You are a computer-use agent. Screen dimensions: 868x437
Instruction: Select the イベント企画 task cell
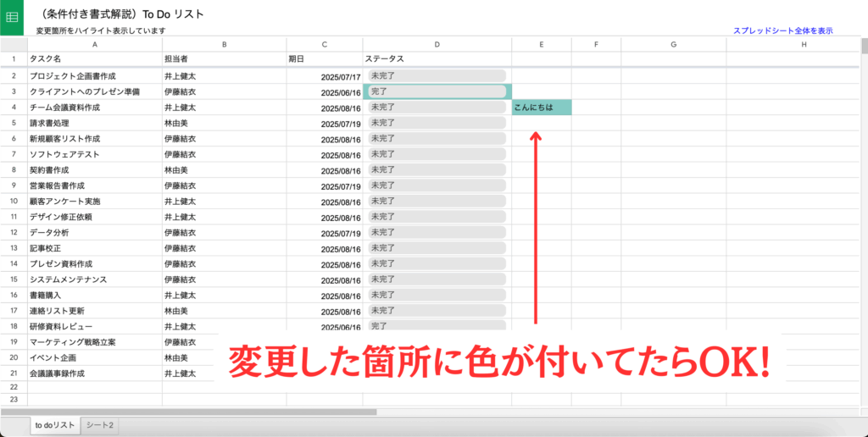tap(95, 357)
